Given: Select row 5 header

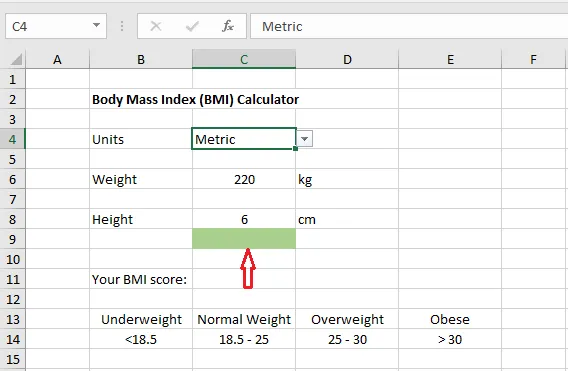Looking at the screenshot, I should point(13,159).
